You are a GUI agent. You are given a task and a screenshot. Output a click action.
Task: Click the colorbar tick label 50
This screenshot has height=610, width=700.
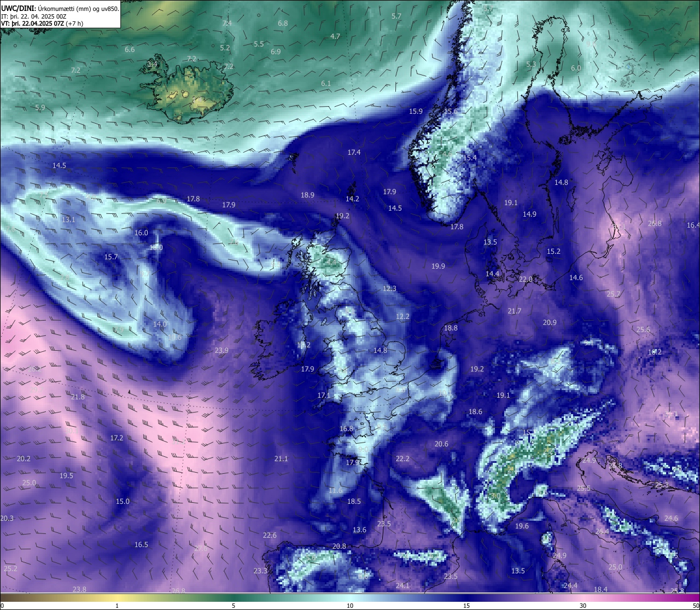coord(696,606)
